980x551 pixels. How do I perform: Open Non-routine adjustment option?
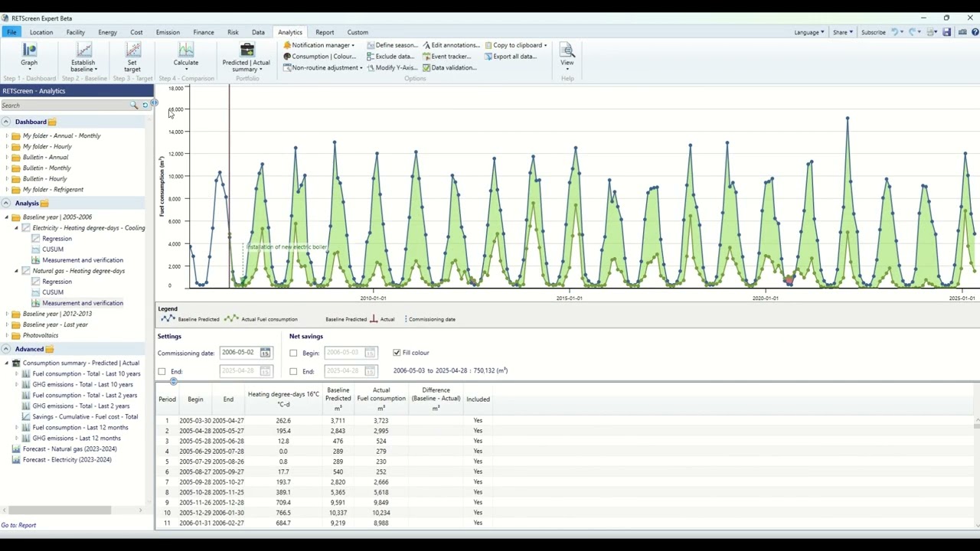322,67
